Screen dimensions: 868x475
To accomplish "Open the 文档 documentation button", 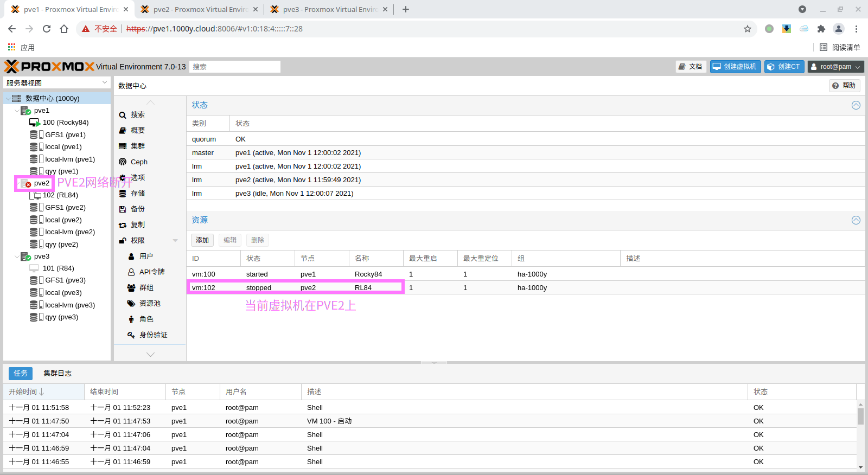I will click(691, 67).
